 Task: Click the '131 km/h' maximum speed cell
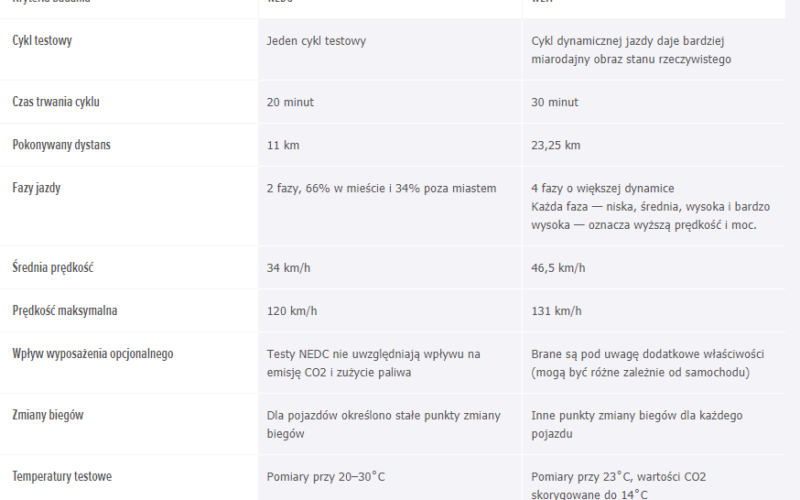(x=556, y=311)
